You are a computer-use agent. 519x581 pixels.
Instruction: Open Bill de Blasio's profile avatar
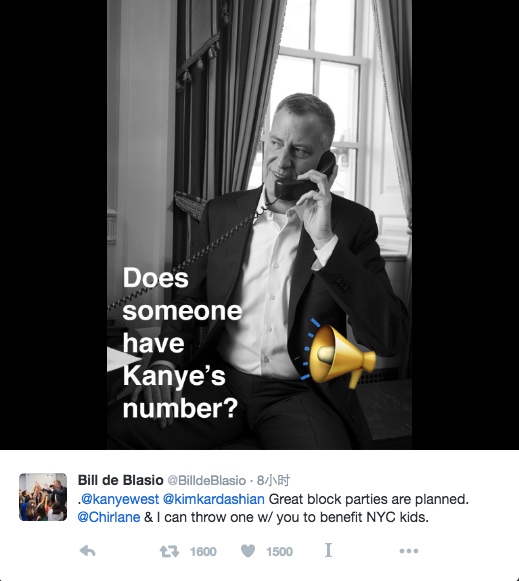43,497
